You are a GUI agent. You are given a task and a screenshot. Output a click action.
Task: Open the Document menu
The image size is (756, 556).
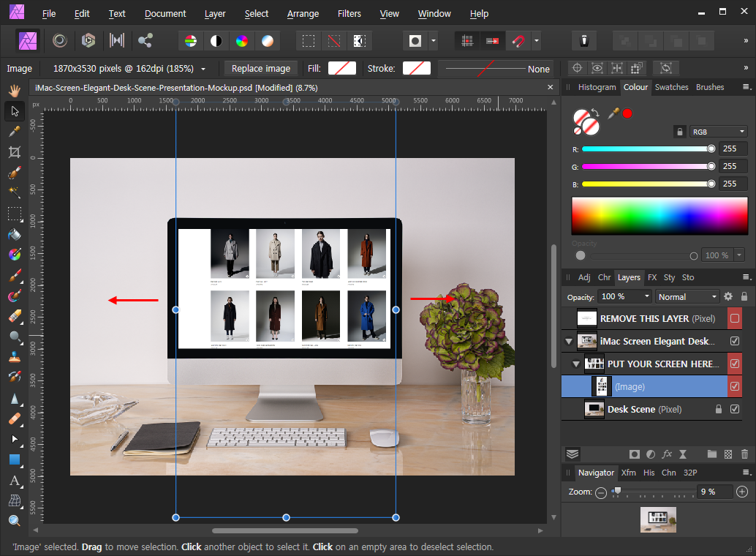coord(165,13)
